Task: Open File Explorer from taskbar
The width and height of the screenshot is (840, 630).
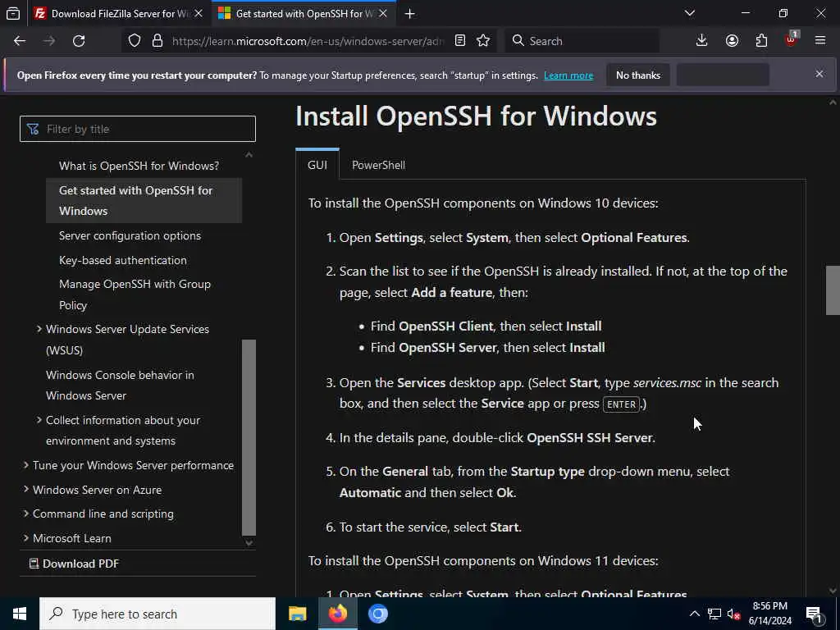Action: [297, 614]
